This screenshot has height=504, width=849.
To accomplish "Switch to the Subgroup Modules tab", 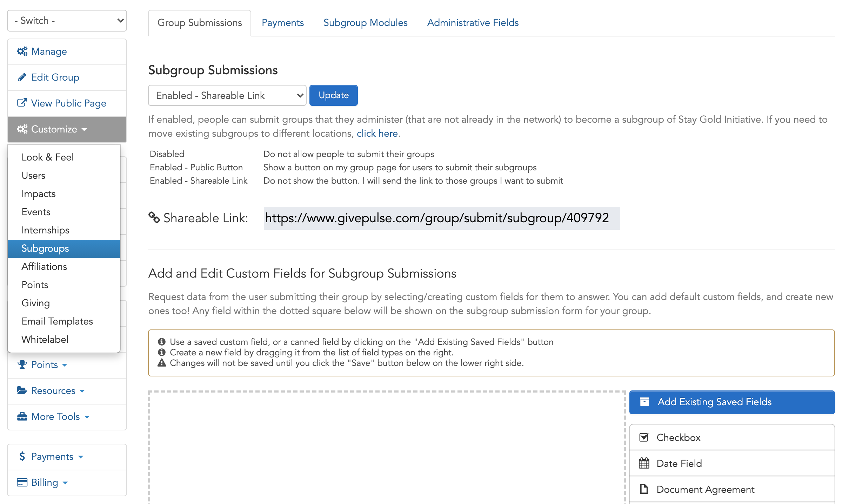I will click(x=365, y=22).
